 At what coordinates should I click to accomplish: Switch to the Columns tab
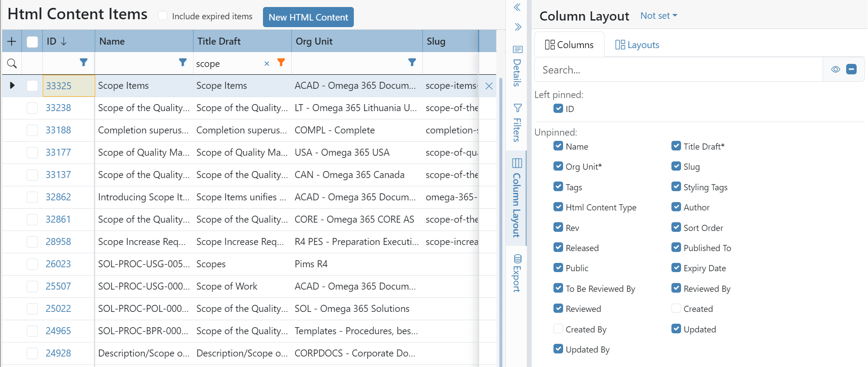tap(569, 45)
